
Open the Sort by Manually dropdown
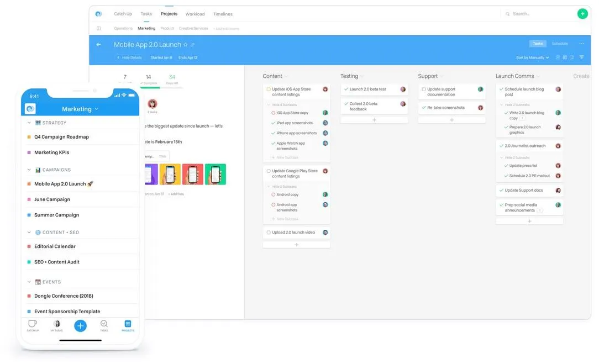tap(533, 57)
